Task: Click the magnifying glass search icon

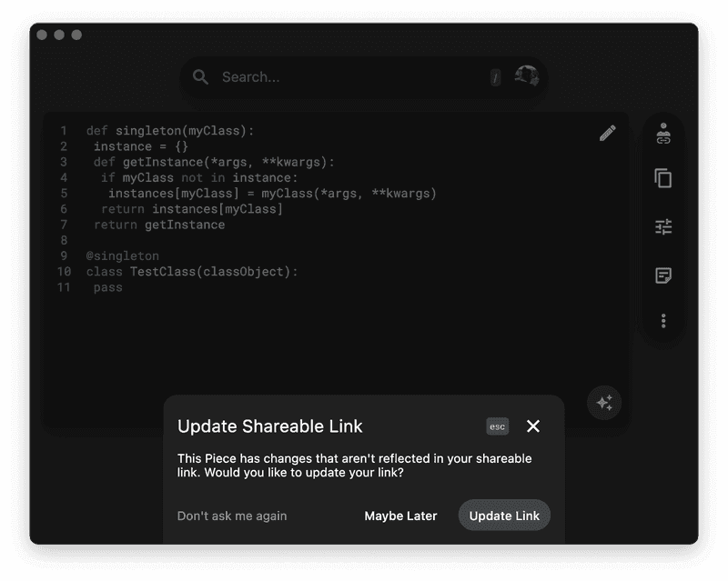Action: point(201,77)
